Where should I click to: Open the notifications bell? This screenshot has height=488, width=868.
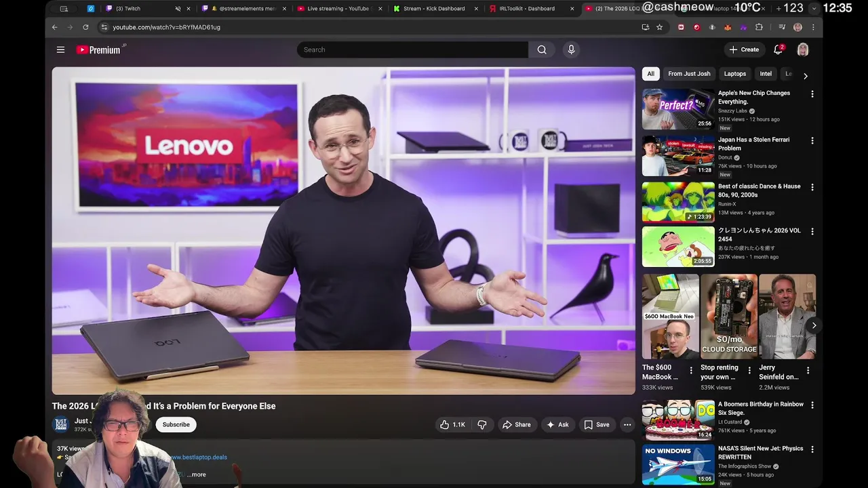pyautogui.click(x=778, y=49)
